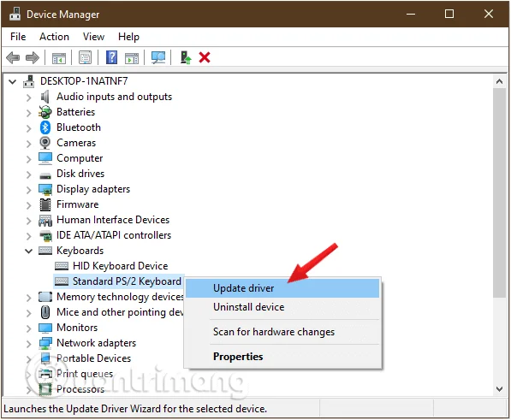
Task: Select Standard PS/2 Keyboard label
Action: tap(127, 281)
